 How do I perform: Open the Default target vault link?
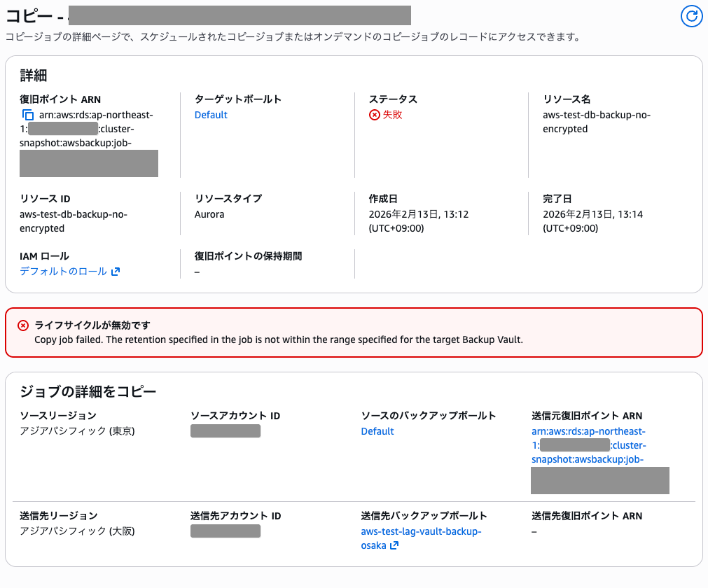point(210,114)
